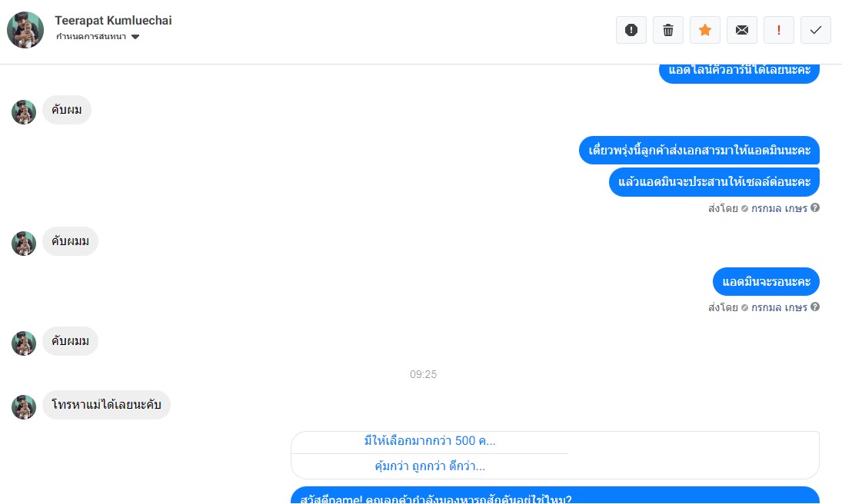Select the quick reply คุ้มกว่า ถูกกว่า ดีกว่า...

(430, 466)
